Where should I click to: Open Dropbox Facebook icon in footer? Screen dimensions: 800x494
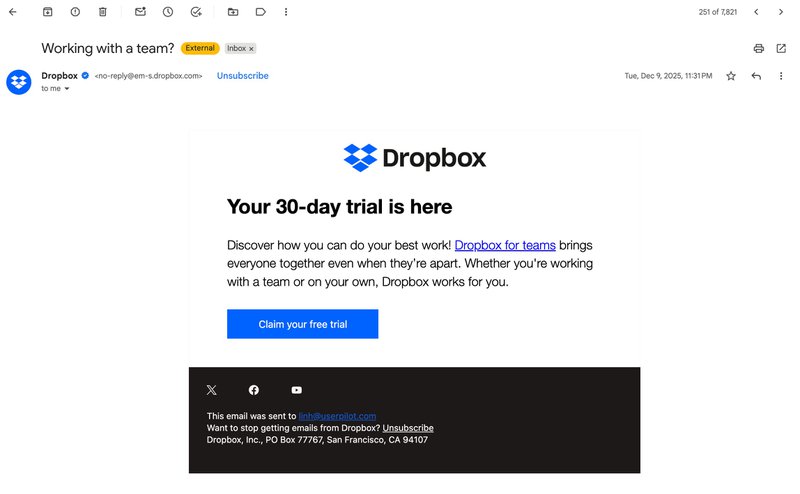click(254, 390)
